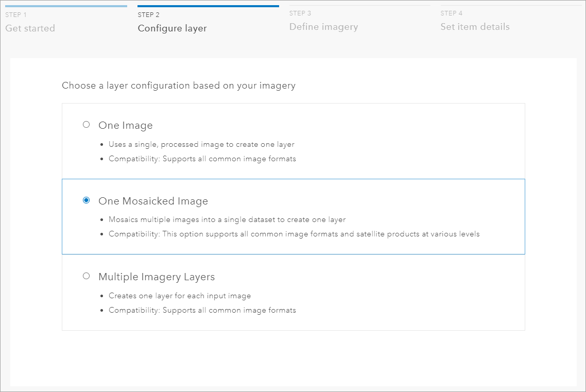Screen dimensions: 586x392
Task: Click the STEP 3 label
Action: click(x=300, y=13)
